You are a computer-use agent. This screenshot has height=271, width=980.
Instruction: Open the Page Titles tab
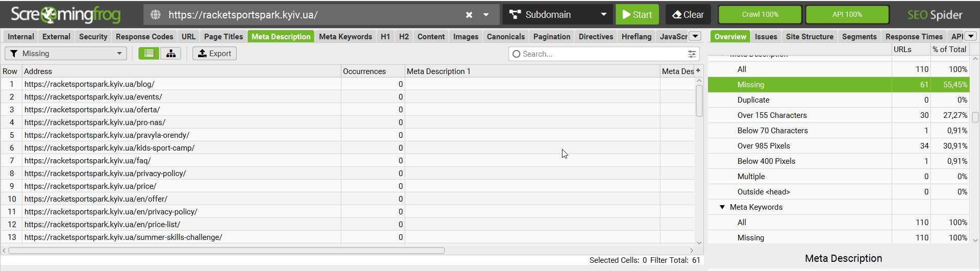coord(224,37)
